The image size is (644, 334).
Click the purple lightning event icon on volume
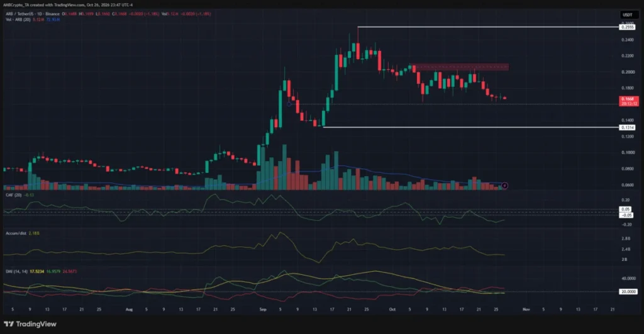point(504,186)
